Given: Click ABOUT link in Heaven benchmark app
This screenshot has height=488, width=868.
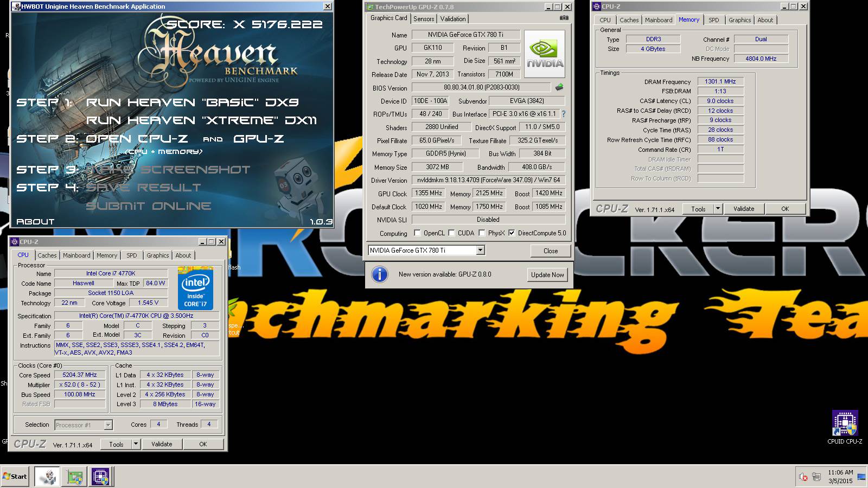Looking at the screenshot, I should click(35, 221).
